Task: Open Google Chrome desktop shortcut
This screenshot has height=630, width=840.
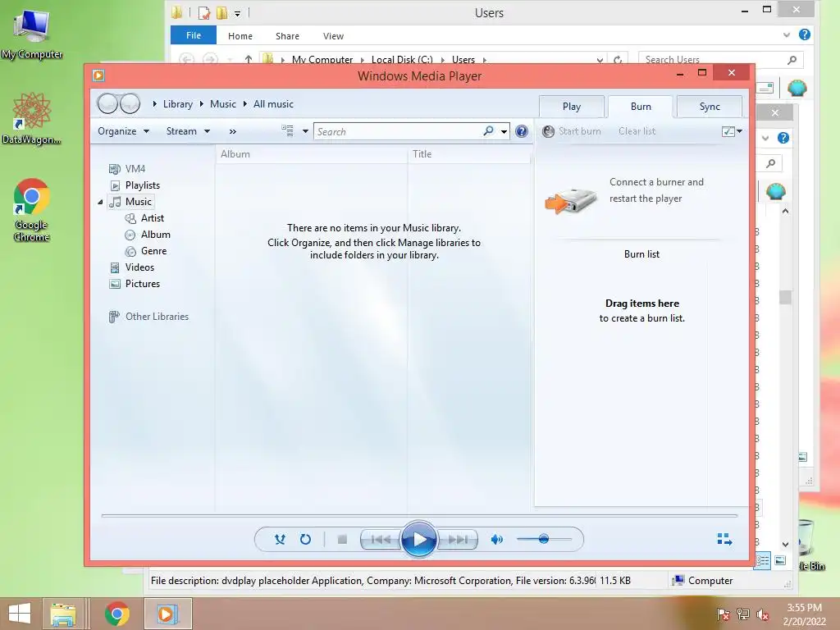Action: point(32,209)
